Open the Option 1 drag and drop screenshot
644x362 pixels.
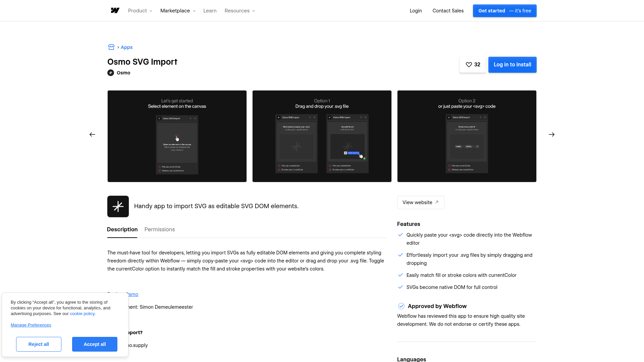coord(322,136)
